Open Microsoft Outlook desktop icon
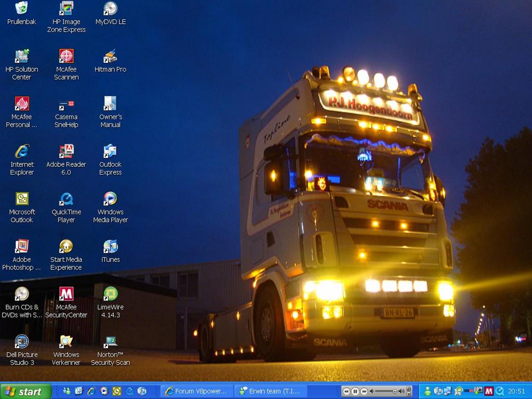The image size is (532, 399). (x=21, y=207)
